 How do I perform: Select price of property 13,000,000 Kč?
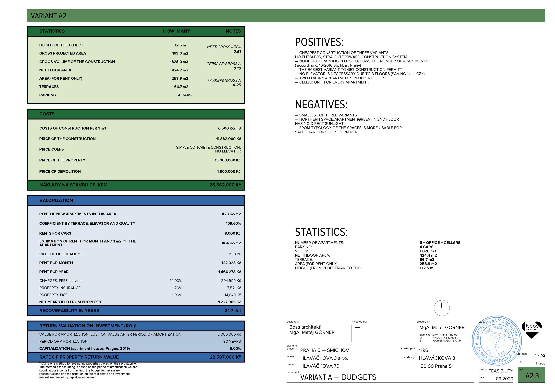pos(228,160)
